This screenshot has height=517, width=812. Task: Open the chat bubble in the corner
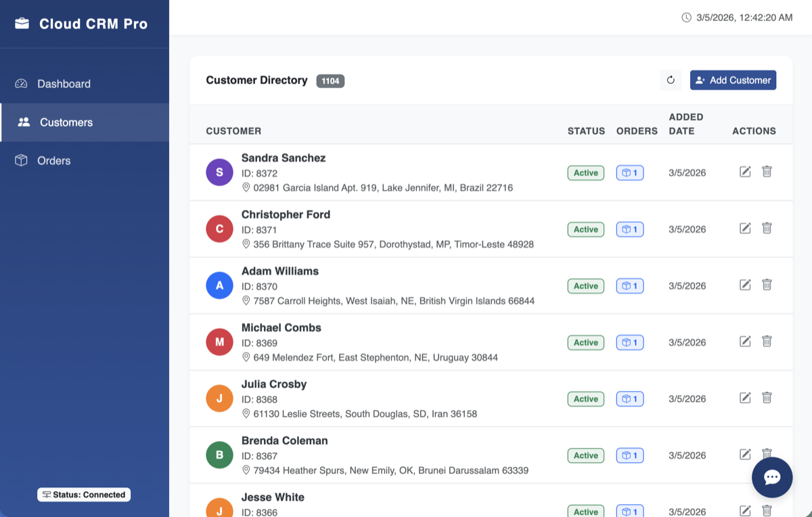[772, 477]
